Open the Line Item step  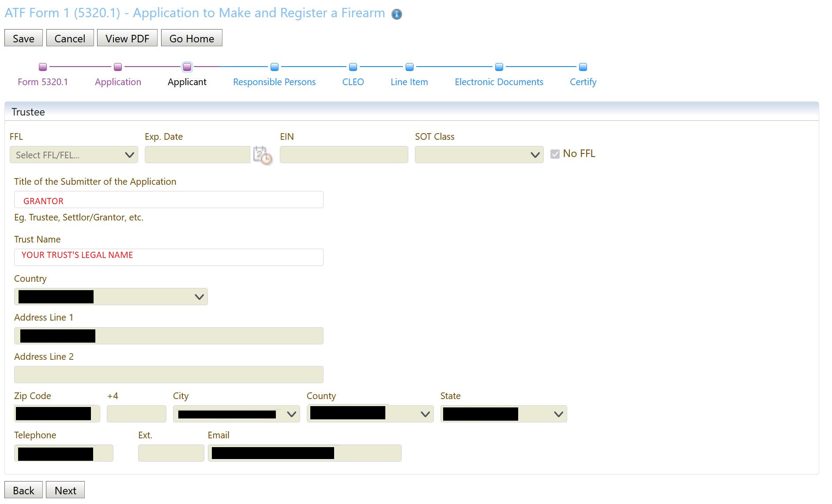(410, 82)
